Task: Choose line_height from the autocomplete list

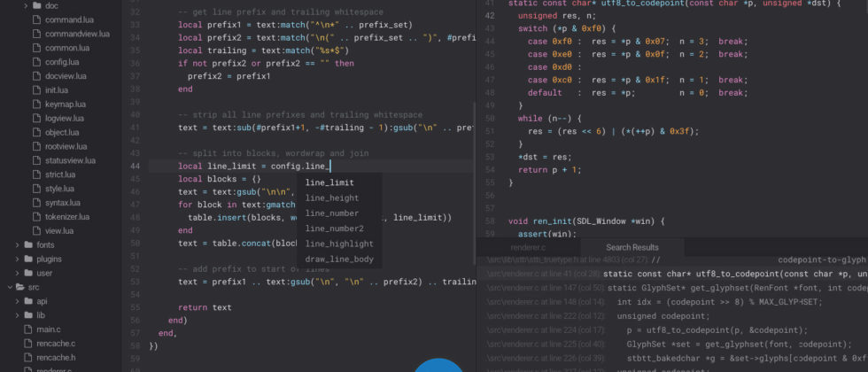Action: (331, 198)
